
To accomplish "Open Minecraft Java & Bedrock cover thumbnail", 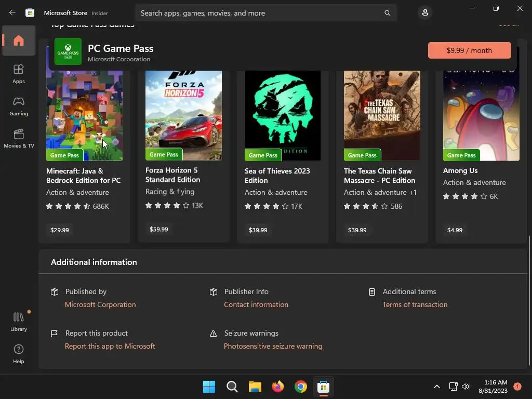I will pyautogui.click(x=85, y=115).
